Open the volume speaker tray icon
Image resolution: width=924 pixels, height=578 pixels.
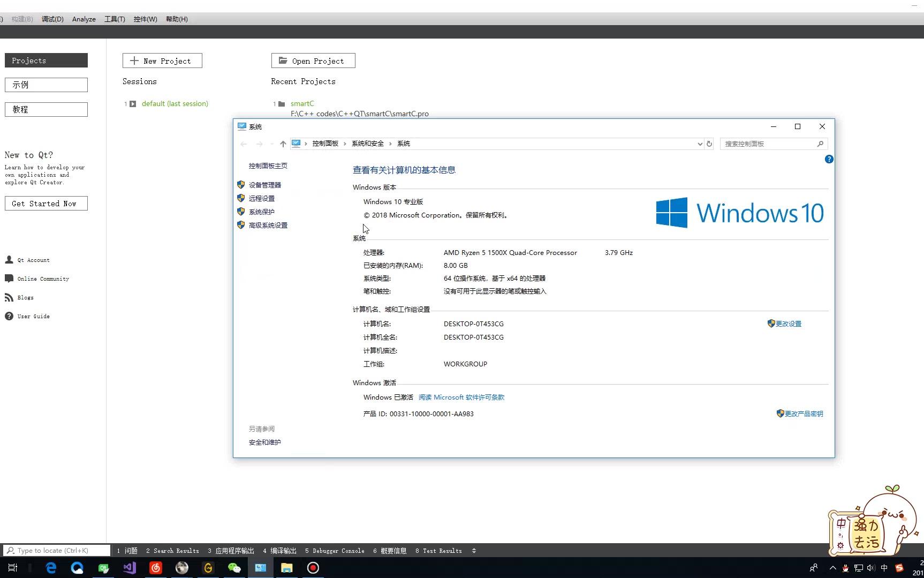[x=871, y=568]
